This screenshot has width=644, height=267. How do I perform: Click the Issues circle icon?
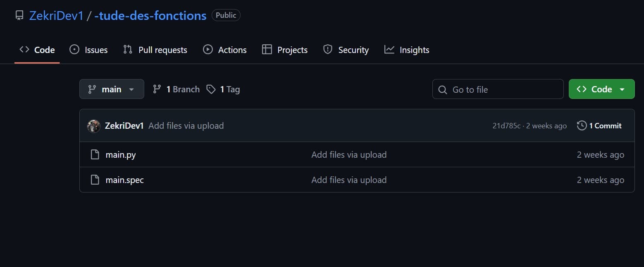[x=74, y=49]
